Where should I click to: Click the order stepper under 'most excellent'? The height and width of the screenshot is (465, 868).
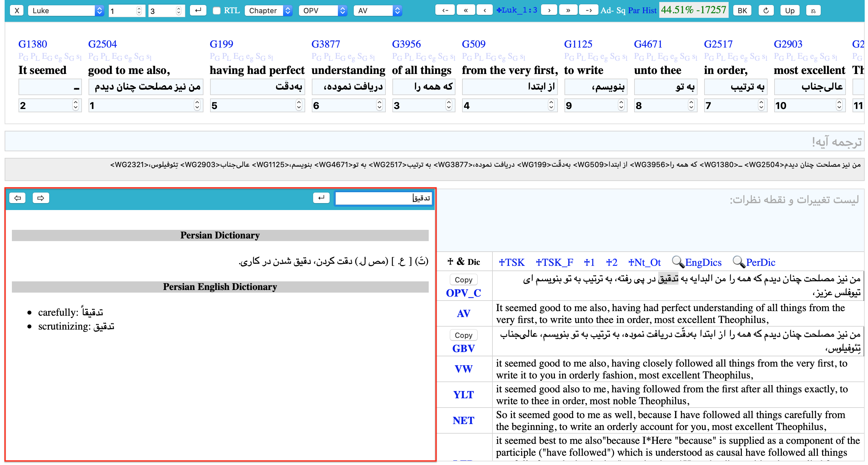[x=839, y=105]
